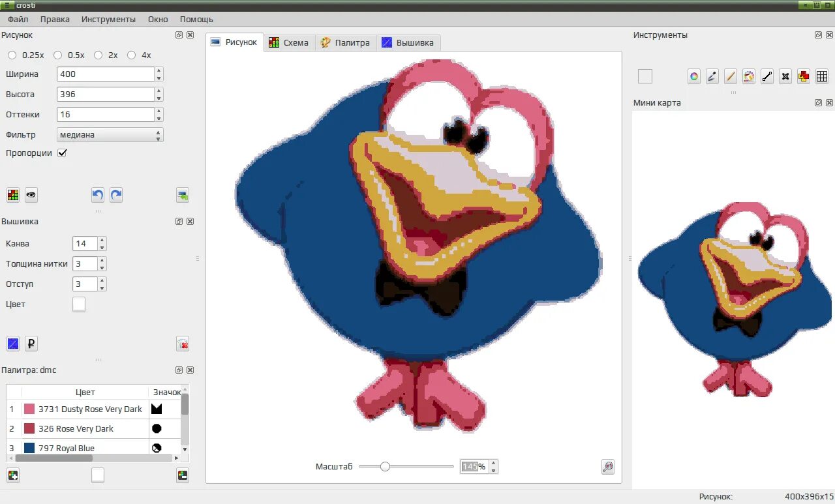This screenshot has width=835, height=504.
Task: Uncheck the Пропорции checkbox
Action: [63, 153]
